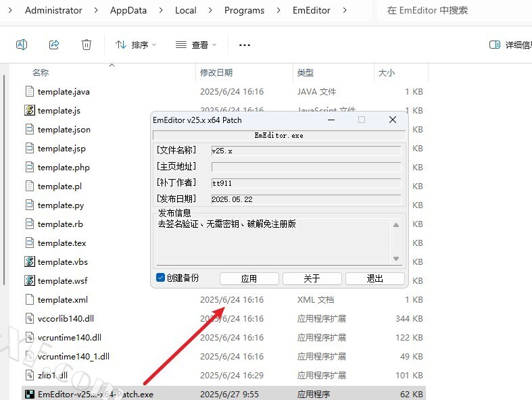Click the empty 主页地址 field
The height and width of the screenshot is (400, 532).
click(306, 167)
